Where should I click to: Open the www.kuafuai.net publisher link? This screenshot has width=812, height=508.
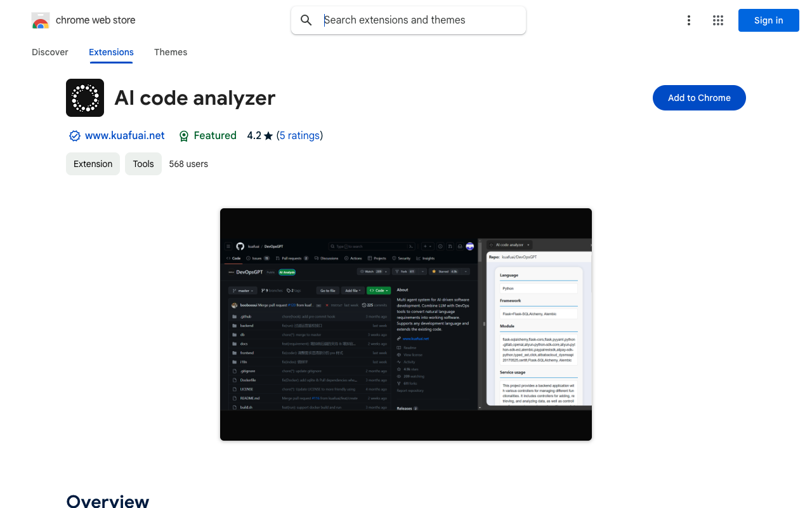(125, 135)
